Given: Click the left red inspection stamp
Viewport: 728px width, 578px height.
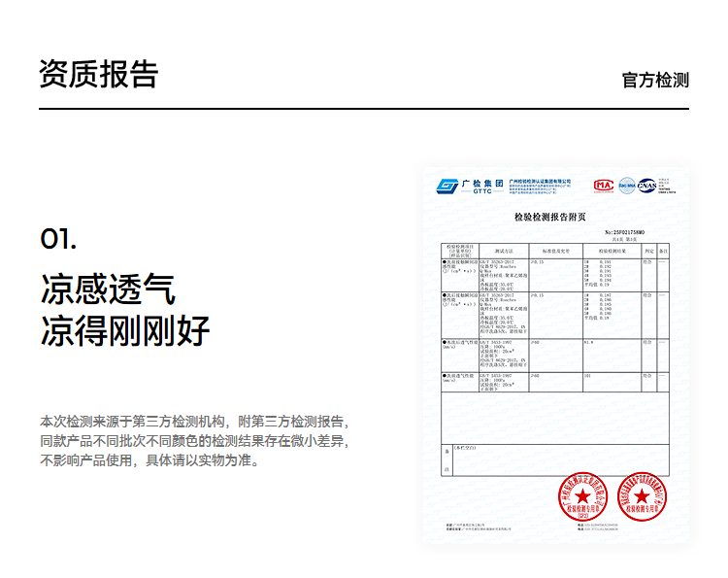Looking at the screenshot, I should tap(582, 496).
